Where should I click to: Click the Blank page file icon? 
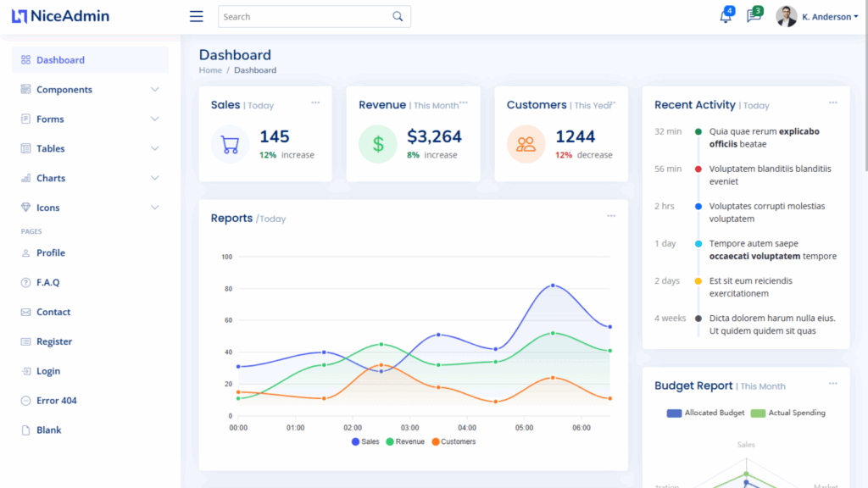[25, 430]
